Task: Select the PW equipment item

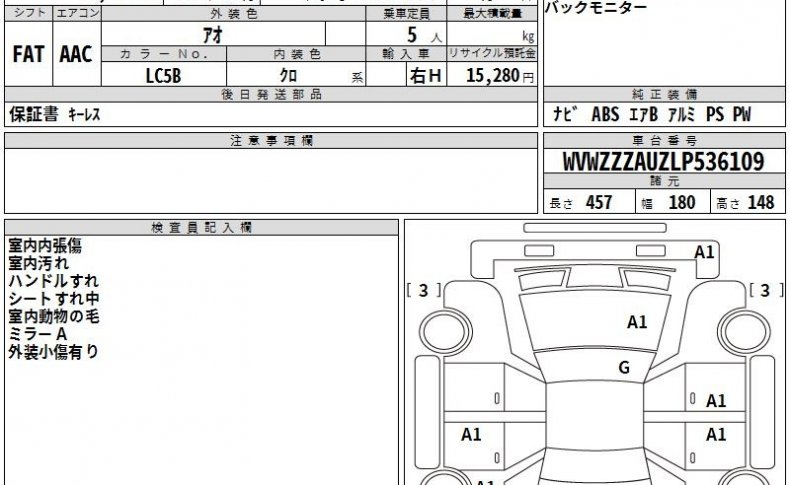Action: coord(742,114)
